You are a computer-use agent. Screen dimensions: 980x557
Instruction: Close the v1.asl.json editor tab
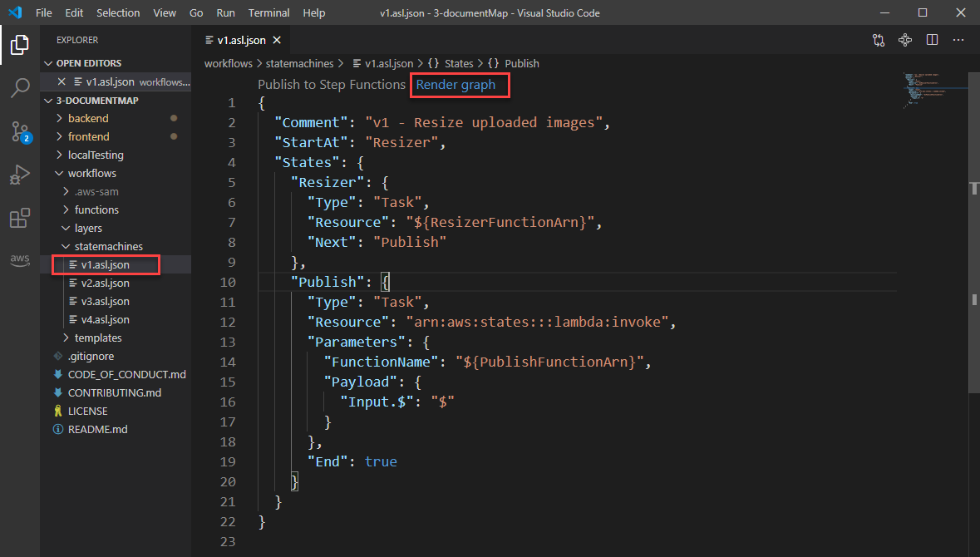(x=277, y=40)
